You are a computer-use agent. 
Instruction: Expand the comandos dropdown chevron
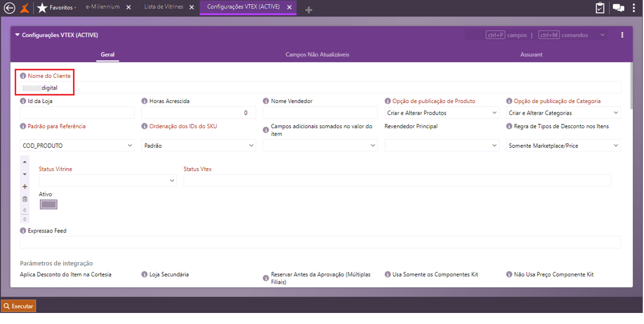[x=602, y=35]
